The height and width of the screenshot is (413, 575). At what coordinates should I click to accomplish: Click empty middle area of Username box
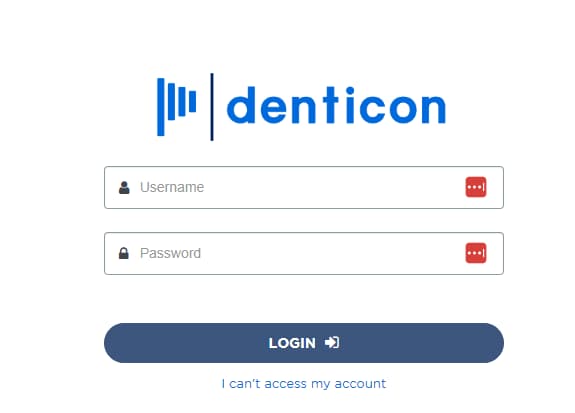click(330, 187)
